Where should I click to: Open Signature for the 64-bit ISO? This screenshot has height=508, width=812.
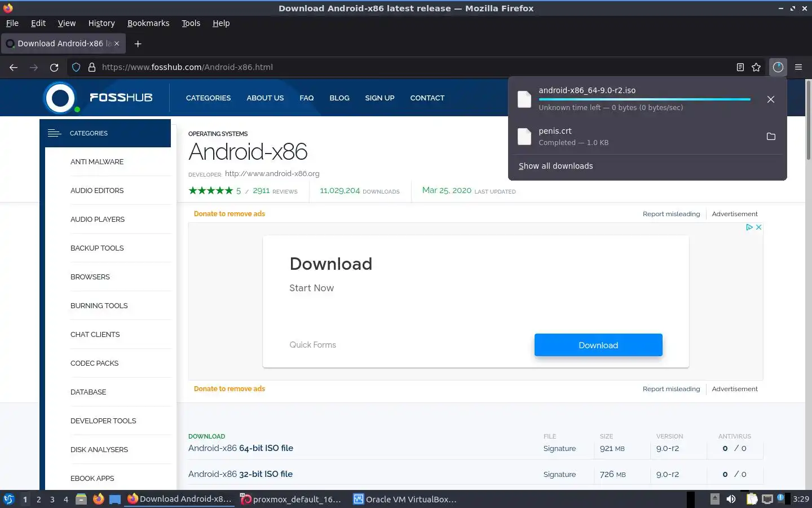point(559,449)
